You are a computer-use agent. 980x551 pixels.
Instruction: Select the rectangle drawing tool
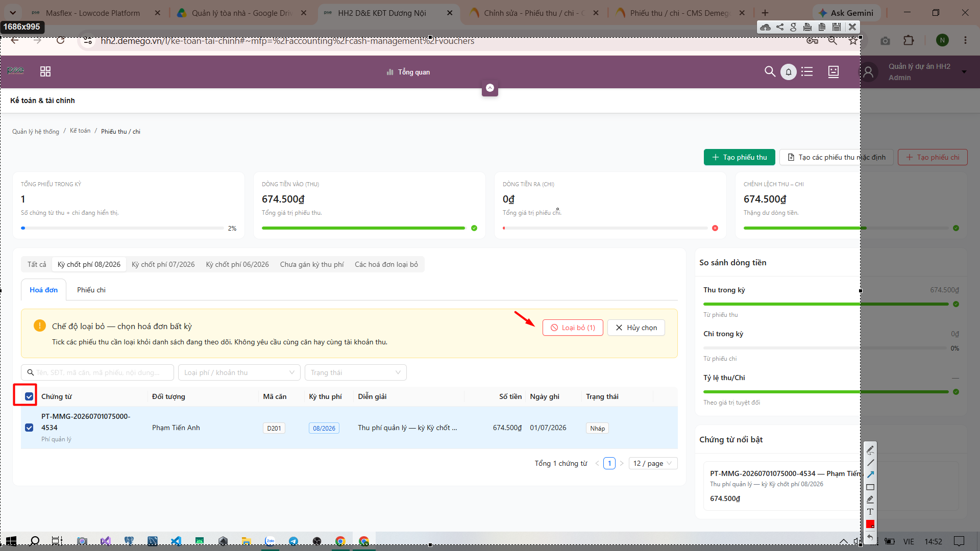tap(870, 487)
